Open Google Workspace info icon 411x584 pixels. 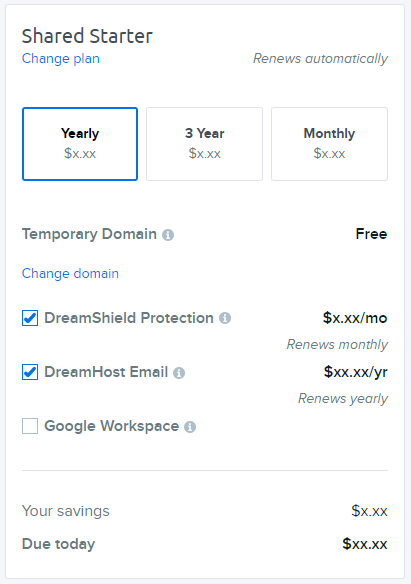tap(190, 427)
